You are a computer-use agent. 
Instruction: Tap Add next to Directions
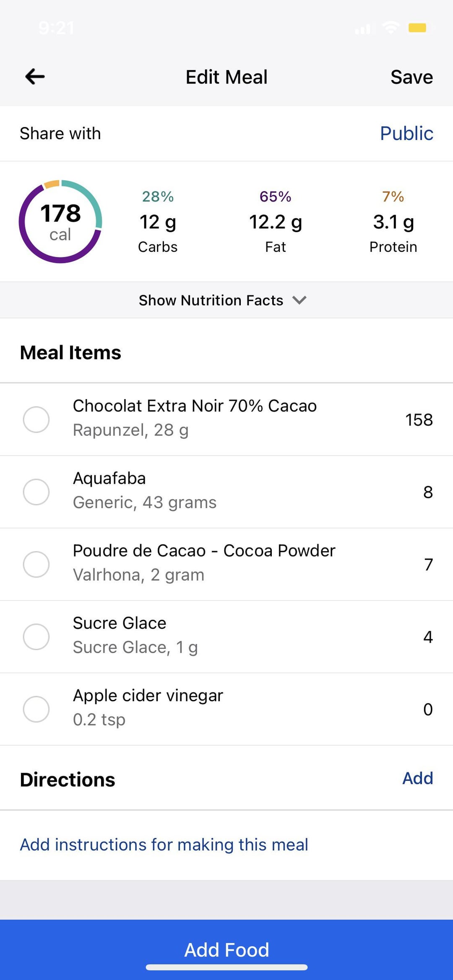(417, 778)
